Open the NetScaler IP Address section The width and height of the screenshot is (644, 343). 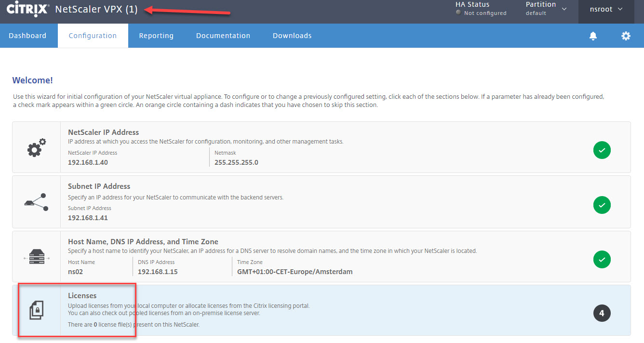322,147
